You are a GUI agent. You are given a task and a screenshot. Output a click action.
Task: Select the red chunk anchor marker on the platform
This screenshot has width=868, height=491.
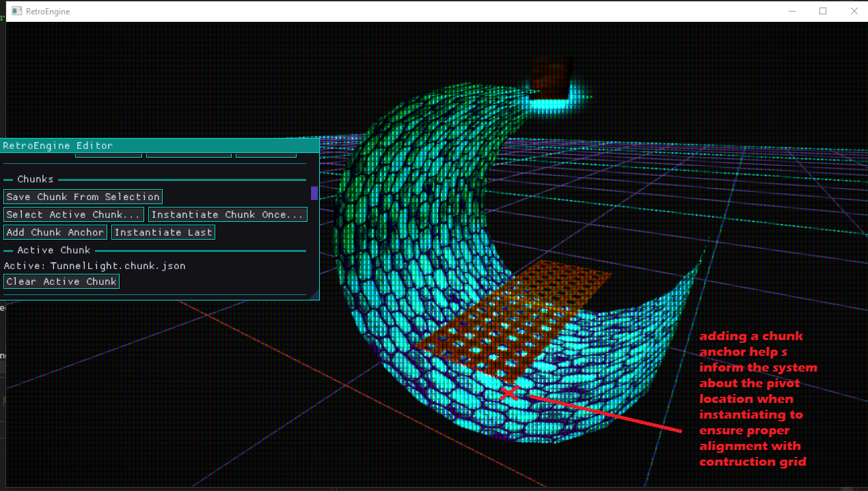[508, 394]
